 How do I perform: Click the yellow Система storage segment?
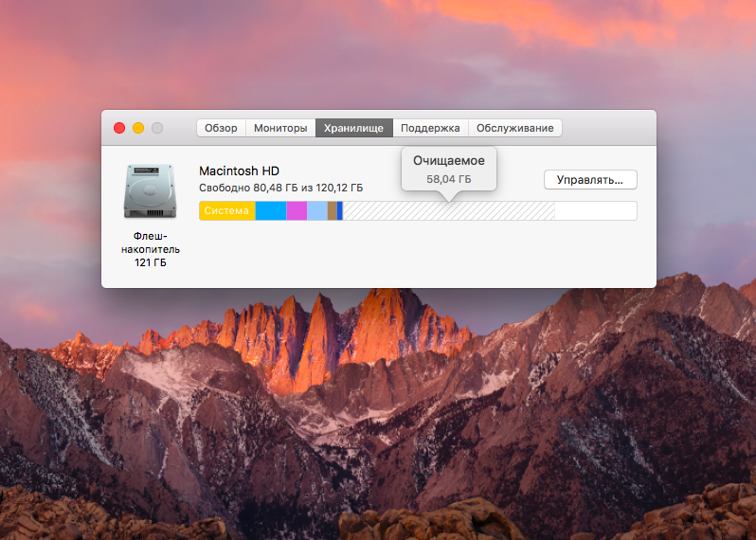point(227,210)
